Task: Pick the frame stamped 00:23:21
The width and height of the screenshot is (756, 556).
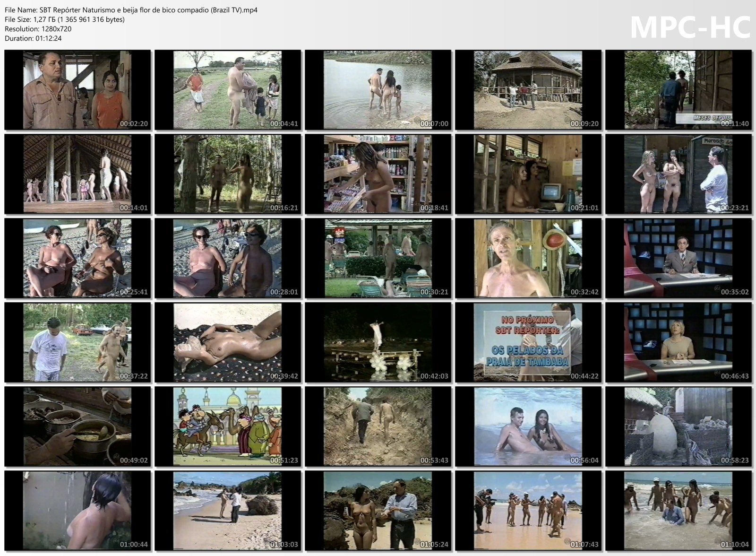Action: coord(679,174)
